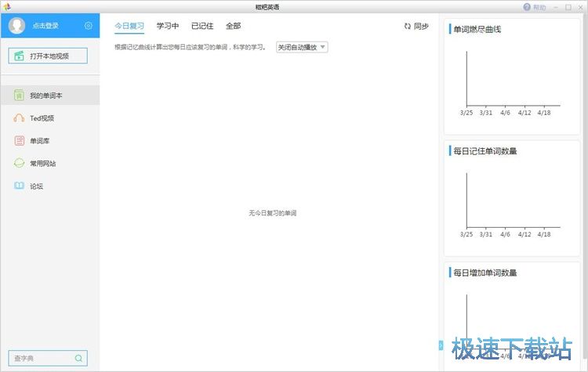The image size is (588, 372).
Task: Open the 关闭自动播放 dropdown
Action: [x=302, y=47]
